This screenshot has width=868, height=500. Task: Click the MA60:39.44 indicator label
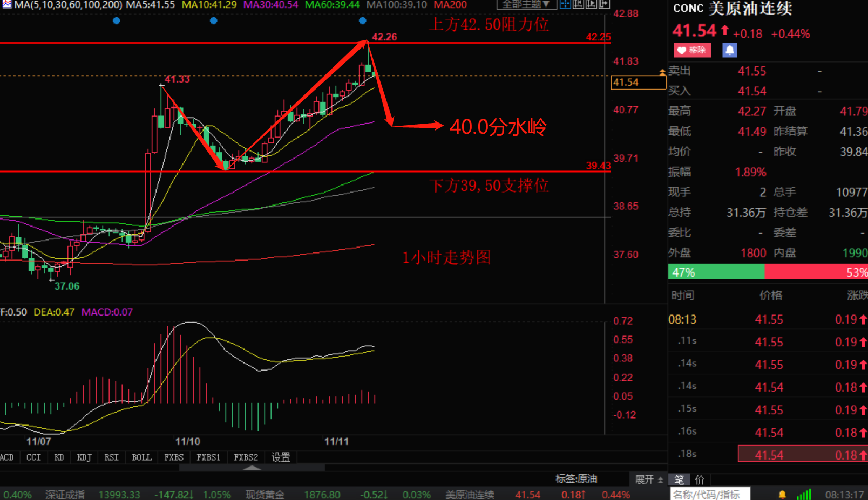coord(332,5)
